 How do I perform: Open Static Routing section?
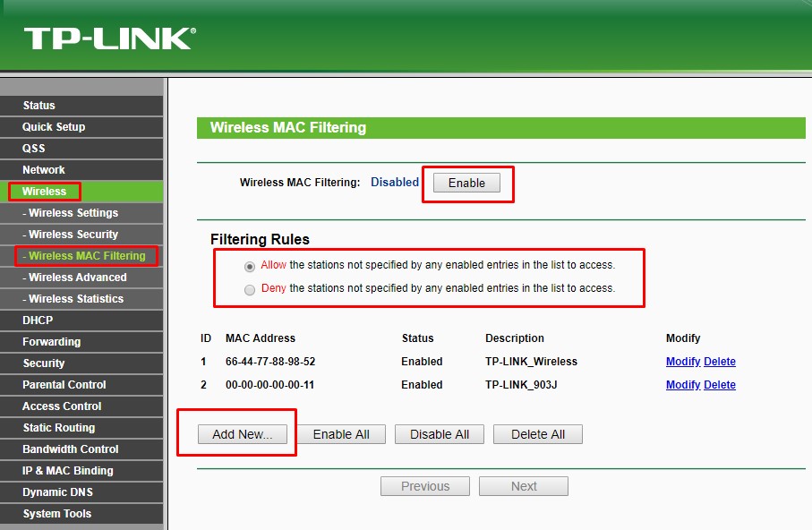[81, 428]
